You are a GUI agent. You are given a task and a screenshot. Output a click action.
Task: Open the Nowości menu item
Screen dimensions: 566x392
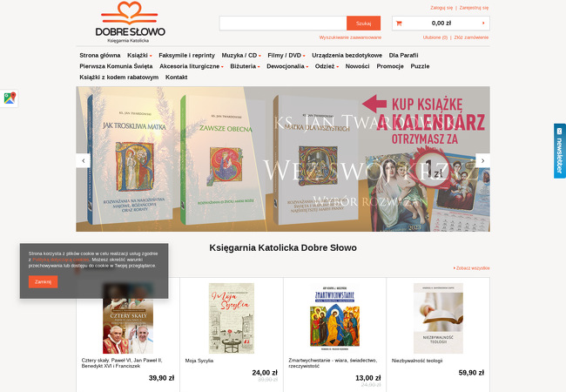[357, 66]
